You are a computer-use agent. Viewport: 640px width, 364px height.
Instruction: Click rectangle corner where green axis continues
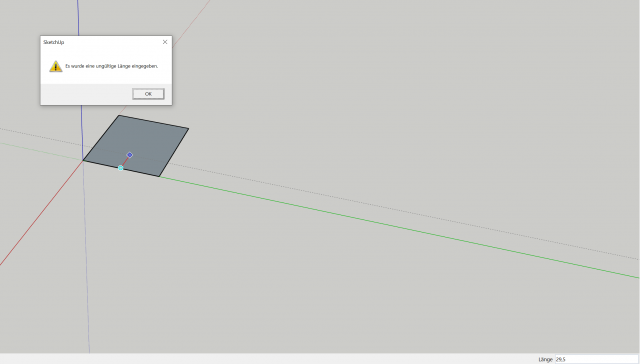tap(159, 176)
